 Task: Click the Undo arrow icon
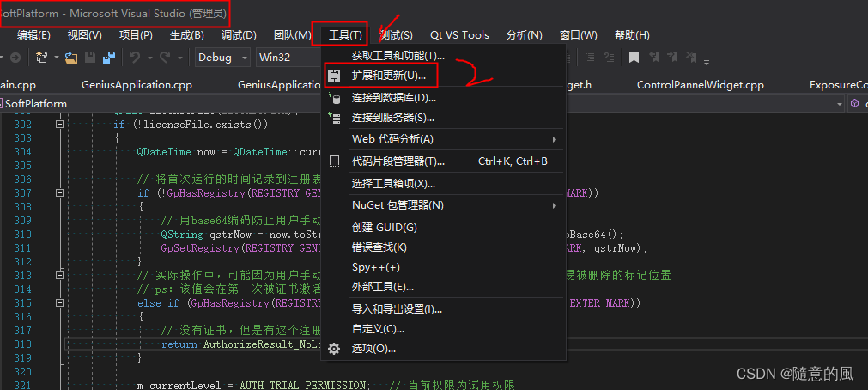(x=135, y=57)
